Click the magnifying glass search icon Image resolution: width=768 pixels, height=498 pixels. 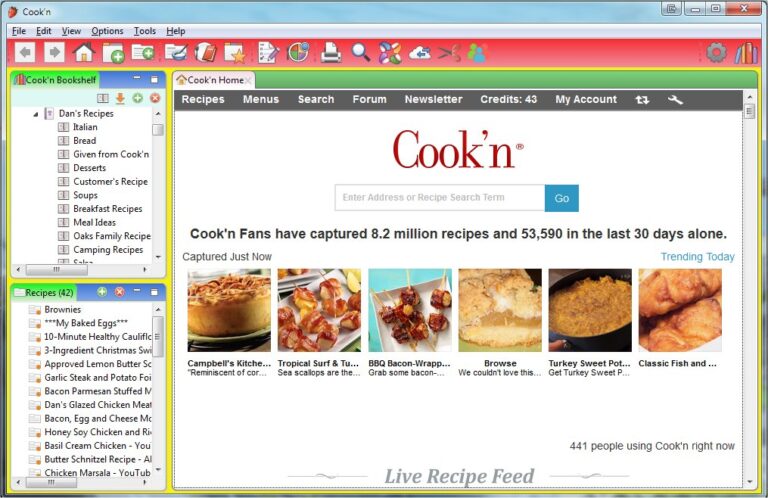point(361,52)
